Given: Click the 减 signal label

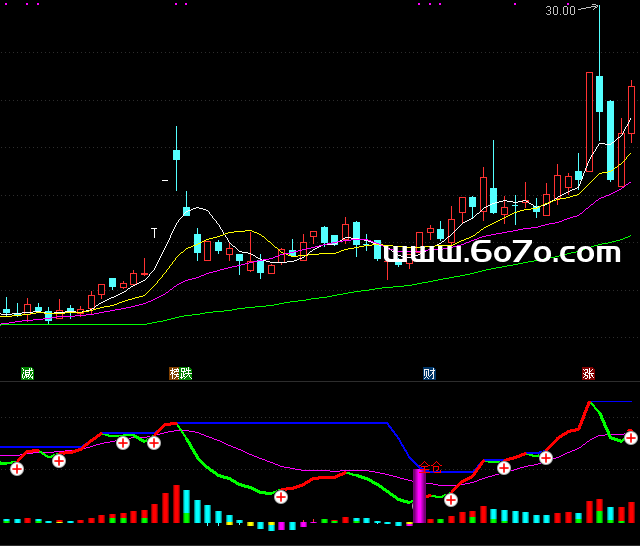Looking at the screenshot, I should [x=27, y=374].
